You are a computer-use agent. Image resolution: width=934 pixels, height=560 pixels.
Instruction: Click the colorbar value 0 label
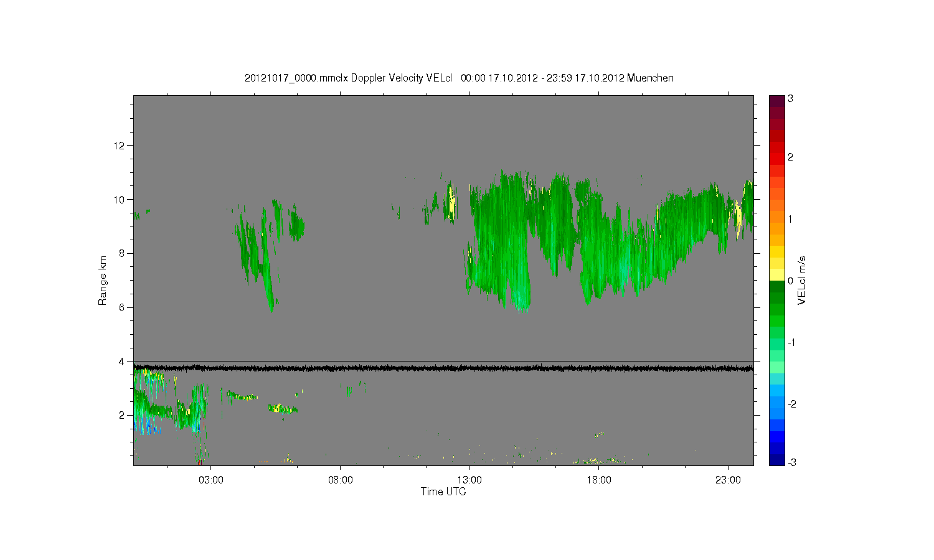point(790,281)
